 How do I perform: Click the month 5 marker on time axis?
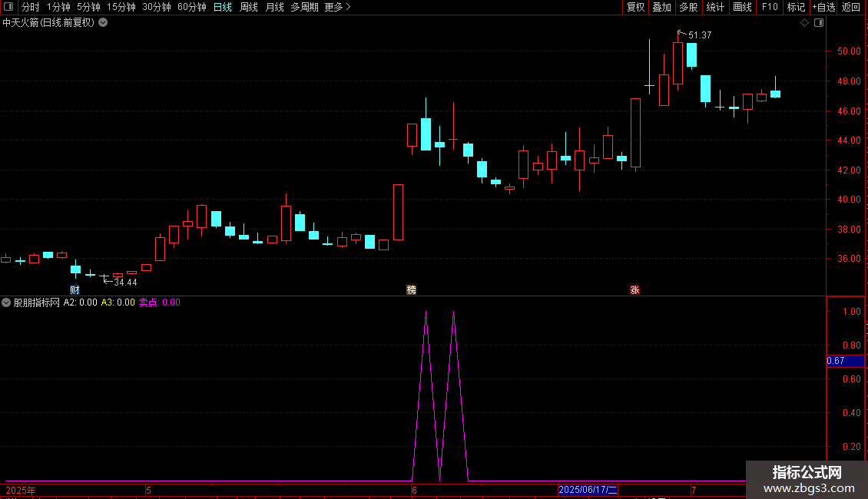148,490
